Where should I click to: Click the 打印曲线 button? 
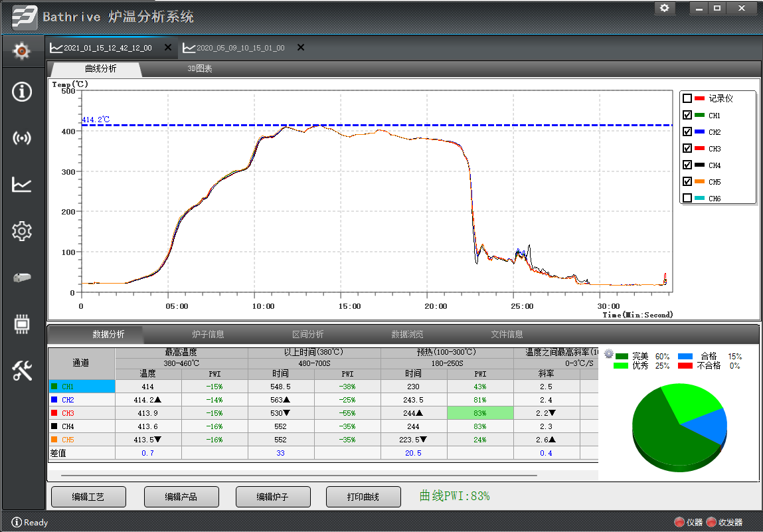363,497
